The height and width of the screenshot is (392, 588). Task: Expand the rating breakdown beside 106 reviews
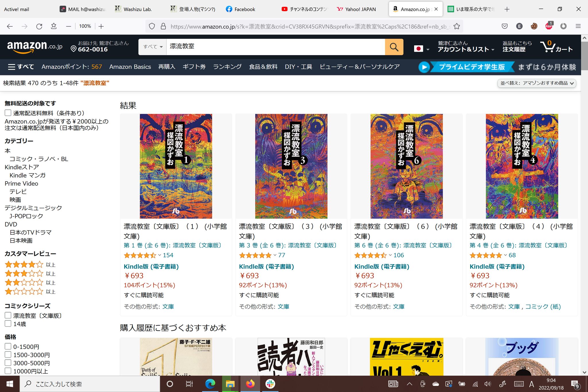point(390,255)
